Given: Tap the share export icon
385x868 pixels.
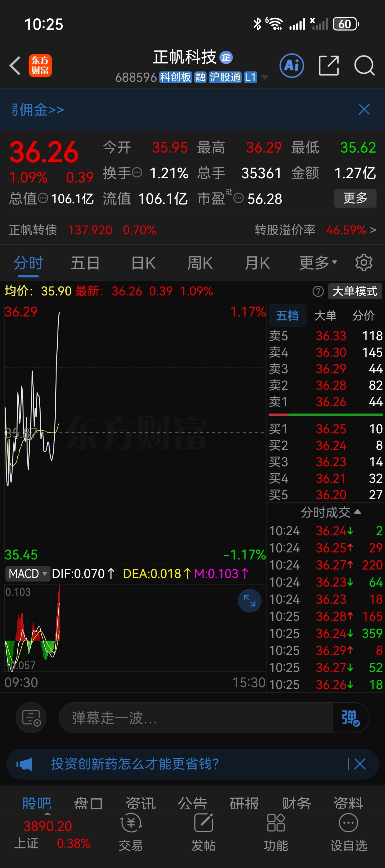Looking at the screenshot, I should [329, 65].
